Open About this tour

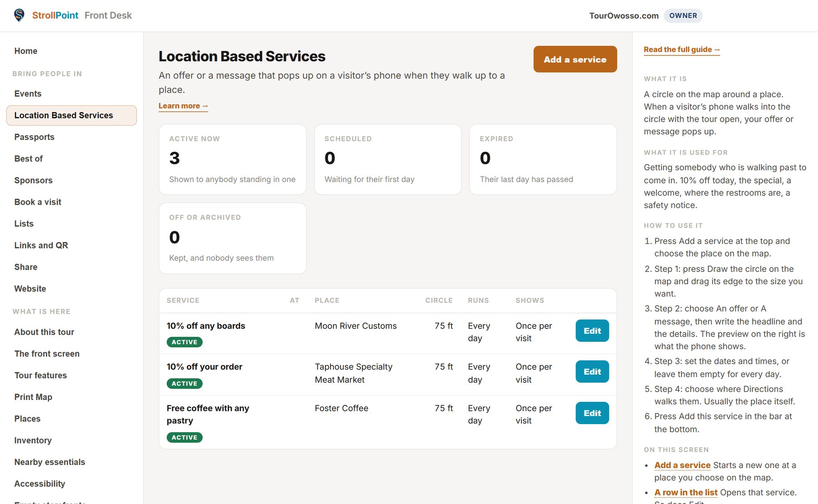pyautogui.click(x=44, y=332)
